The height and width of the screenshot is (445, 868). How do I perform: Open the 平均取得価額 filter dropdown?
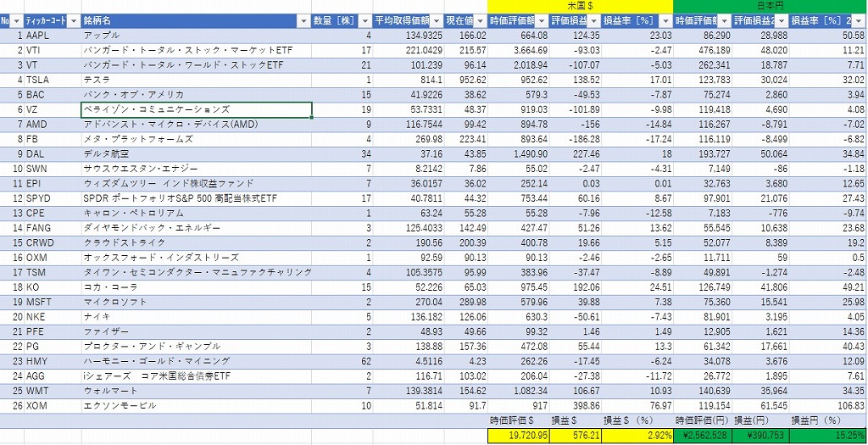[x=437, y=21]
